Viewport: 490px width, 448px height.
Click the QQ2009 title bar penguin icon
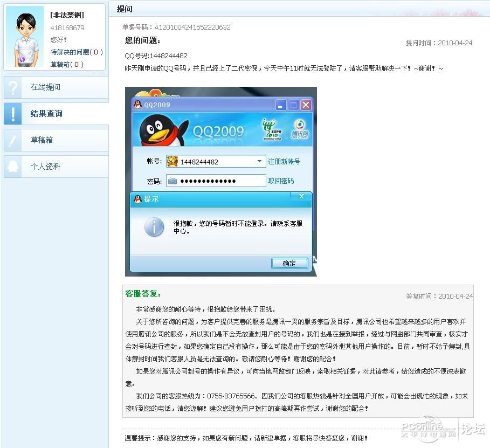137,105
